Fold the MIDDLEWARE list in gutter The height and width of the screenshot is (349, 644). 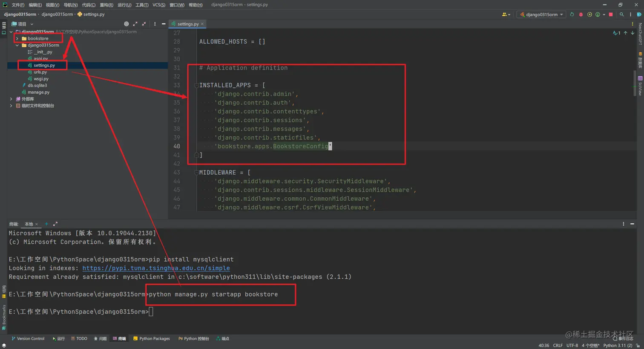tap(196, 173)
